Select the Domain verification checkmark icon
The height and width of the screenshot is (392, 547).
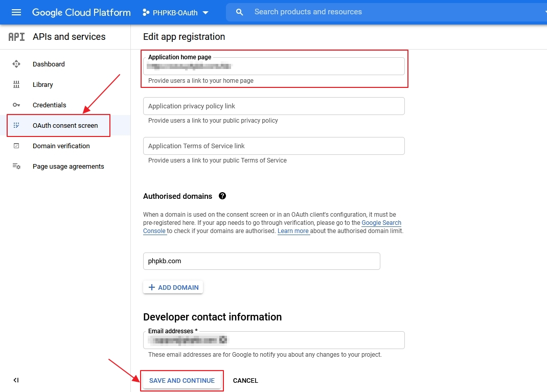coord(16,146)
